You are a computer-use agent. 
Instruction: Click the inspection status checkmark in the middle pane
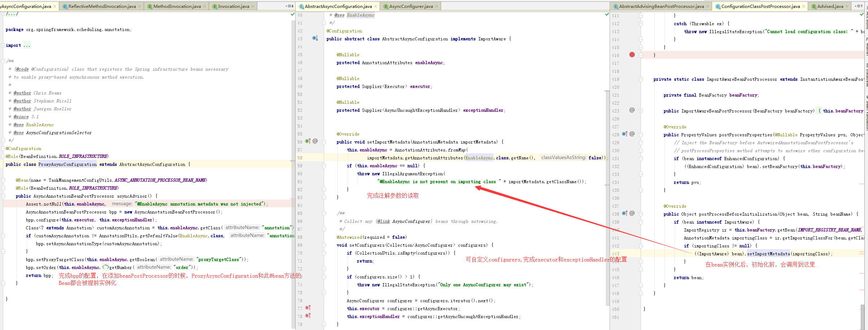tap(606, 15)
